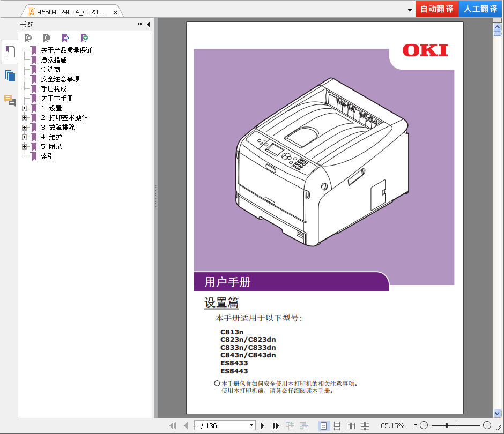Click the OKI logo on the page
This screenshot has width=504, height=434.
[425, 50]
